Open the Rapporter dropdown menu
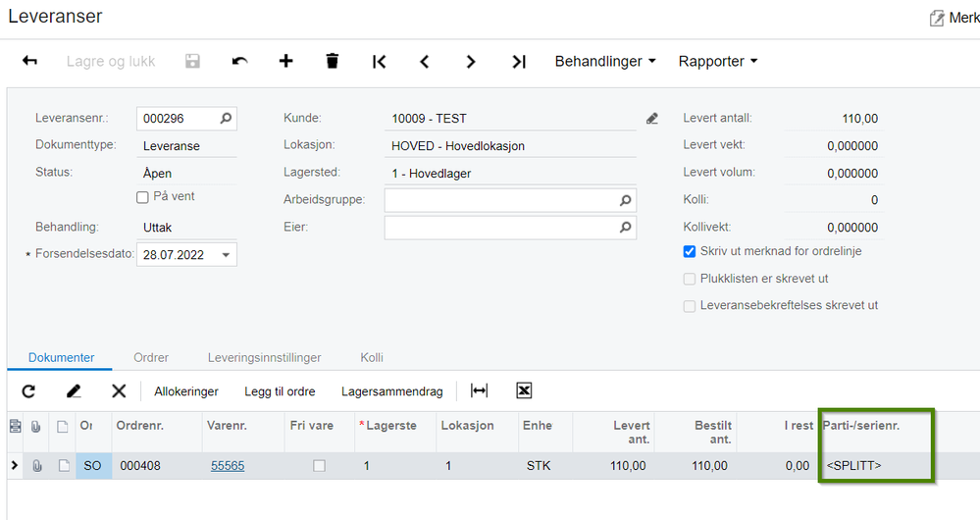The image size is (980, 520). [x=717, y=61]
